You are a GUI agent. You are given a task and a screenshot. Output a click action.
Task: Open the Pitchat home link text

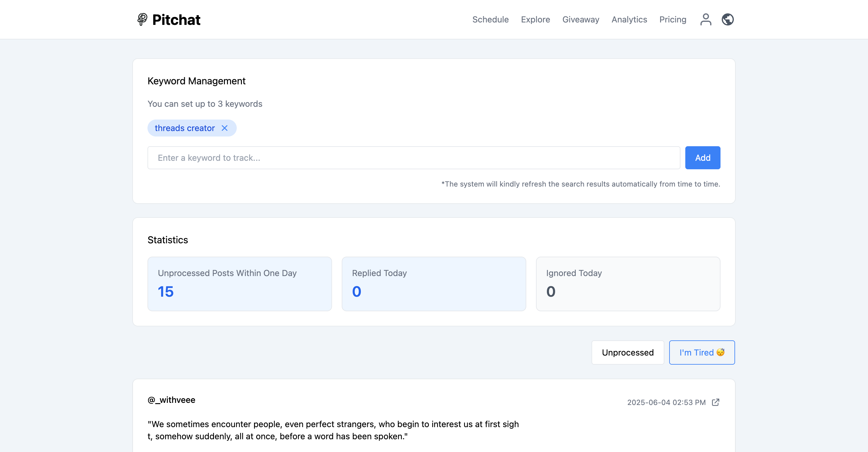pos(176,19)
